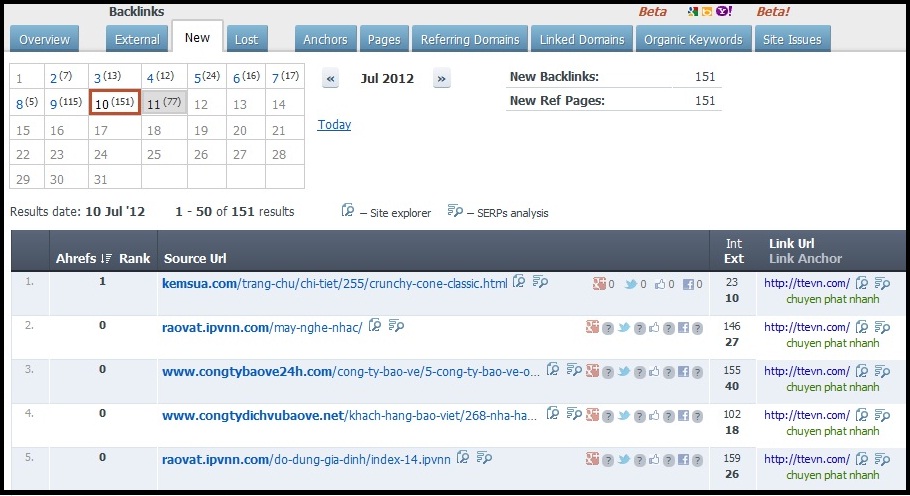Viewport: 910px width, 496px height.
Task: Open Site explorer icon for kemsua.com row
Action: [x=519, y=282]
